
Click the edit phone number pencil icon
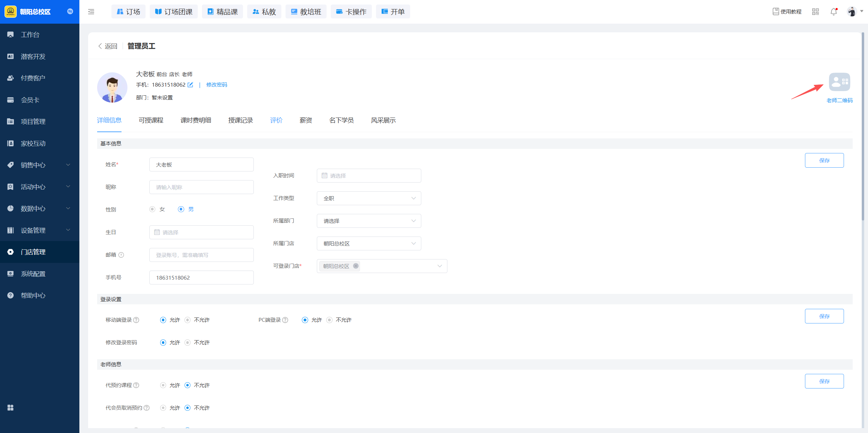pos(190,85)
